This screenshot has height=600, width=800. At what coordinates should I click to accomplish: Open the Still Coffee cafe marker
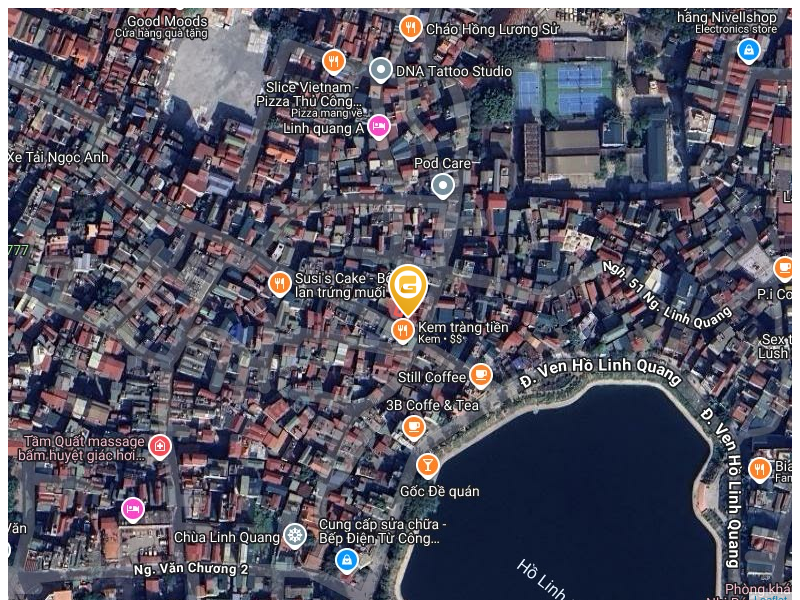point(480,376)
